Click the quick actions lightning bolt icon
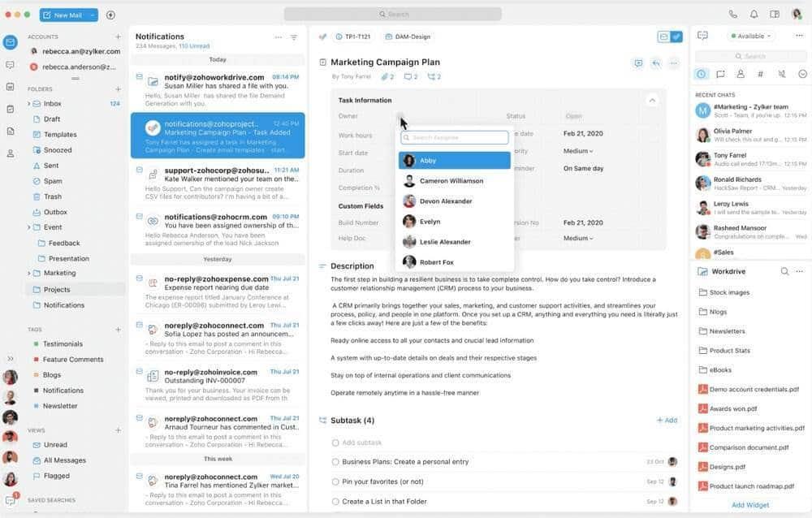The width and height of the screenshot is (812, 518). tap(110, 15)
